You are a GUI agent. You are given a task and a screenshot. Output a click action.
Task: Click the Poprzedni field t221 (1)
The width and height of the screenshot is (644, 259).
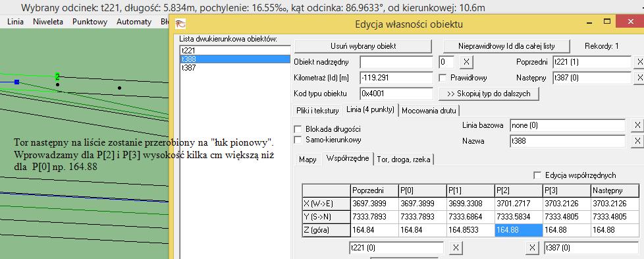tap(592, 63)
